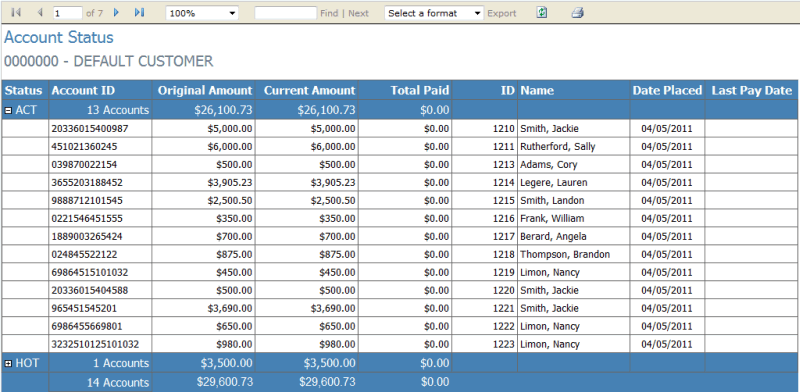
Task: Click ID 1210 in the table
Action: click(x=504, y=129)
